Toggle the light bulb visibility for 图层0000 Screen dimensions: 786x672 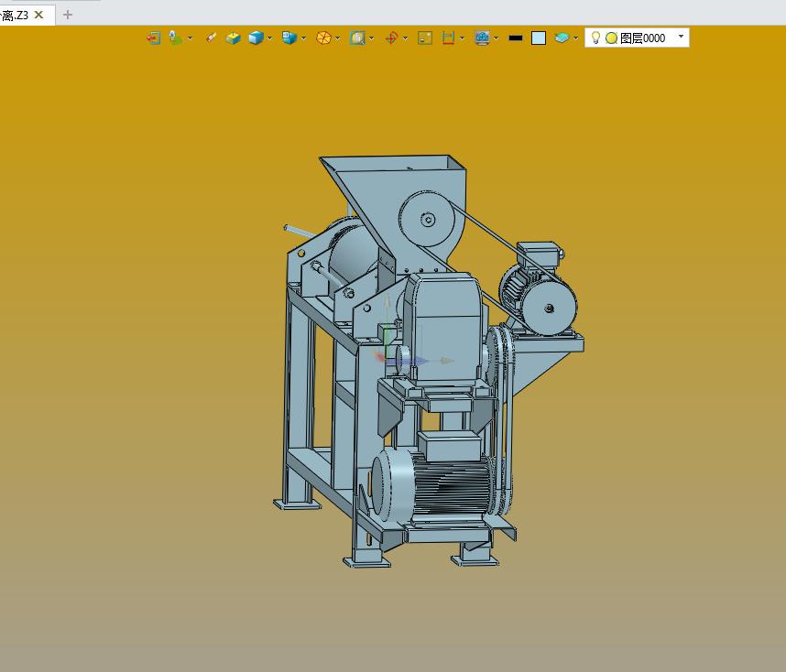(595, 38)
